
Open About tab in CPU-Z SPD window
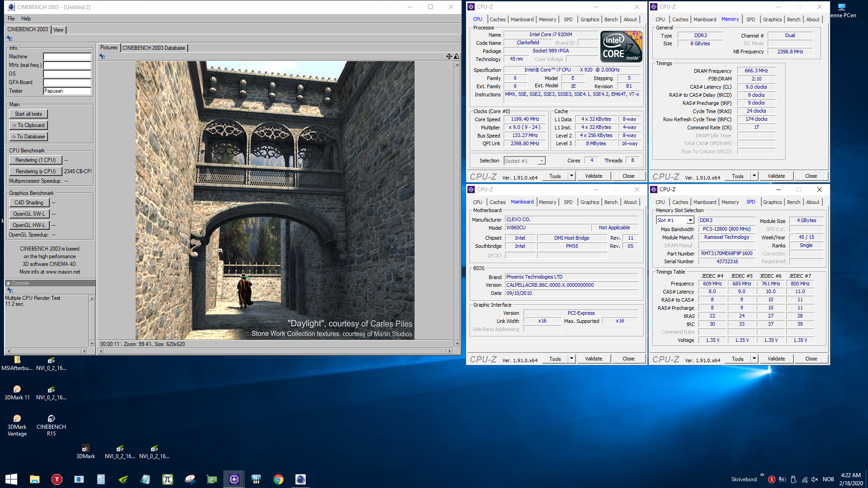coord(812,202)
